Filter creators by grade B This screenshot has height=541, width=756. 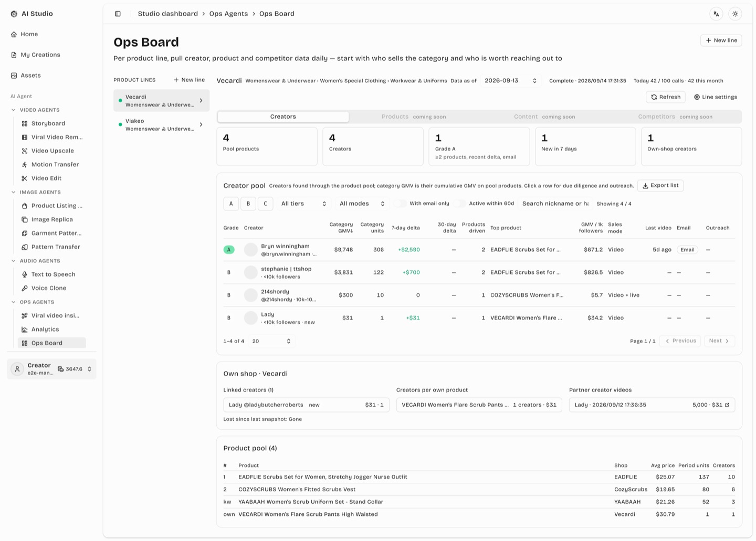coord(248,204)
